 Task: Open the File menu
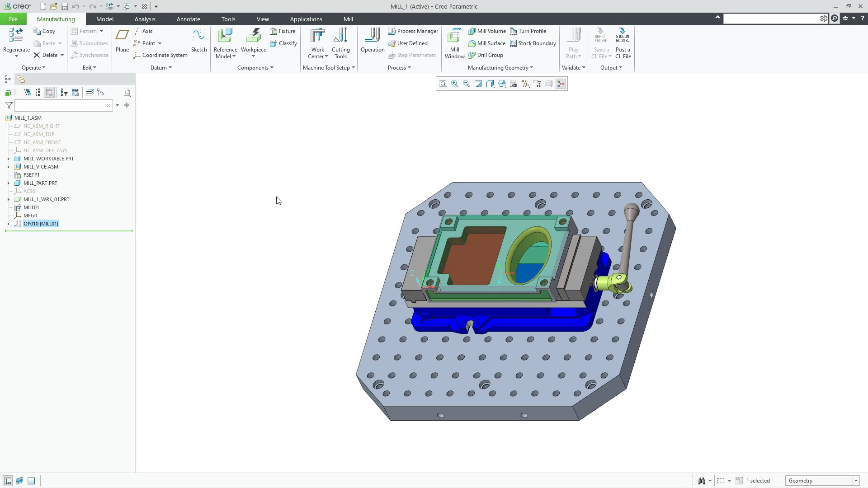[x=13, y=19]
